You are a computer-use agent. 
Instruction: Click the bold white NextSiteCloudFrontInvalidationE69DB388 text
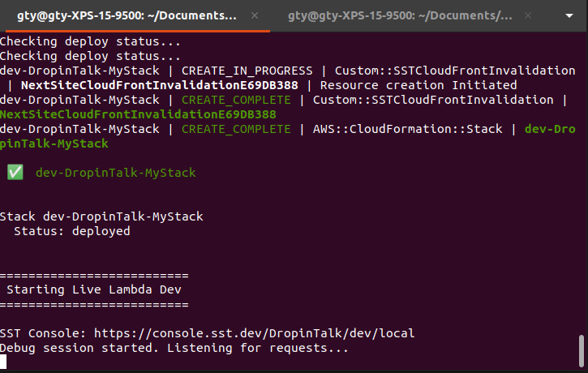point(160,85)
